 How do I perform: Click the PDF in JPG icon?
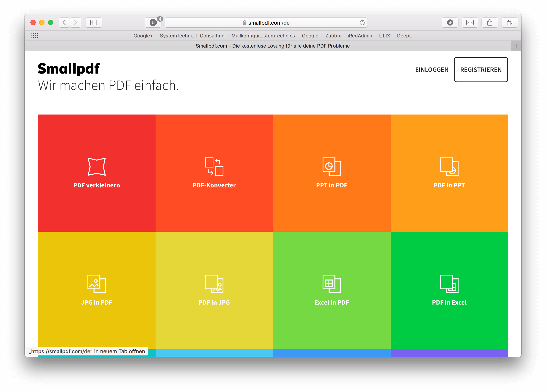coord(214,284)
